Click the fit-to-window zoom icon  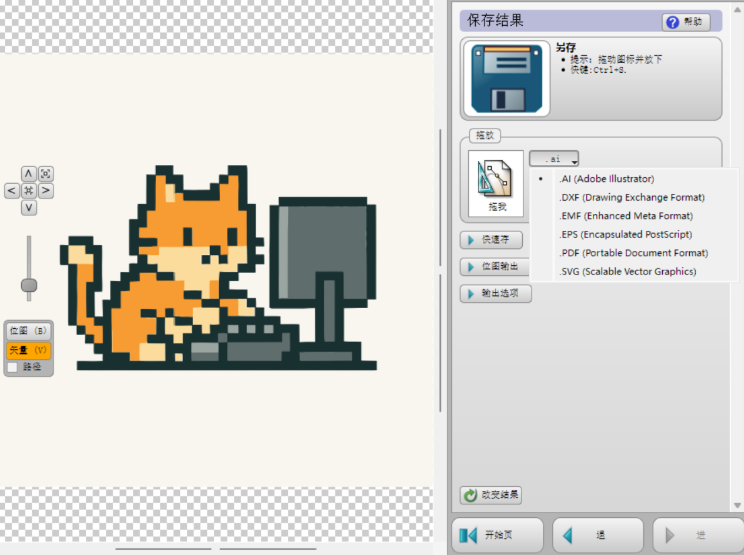click(x=46, y=174)
